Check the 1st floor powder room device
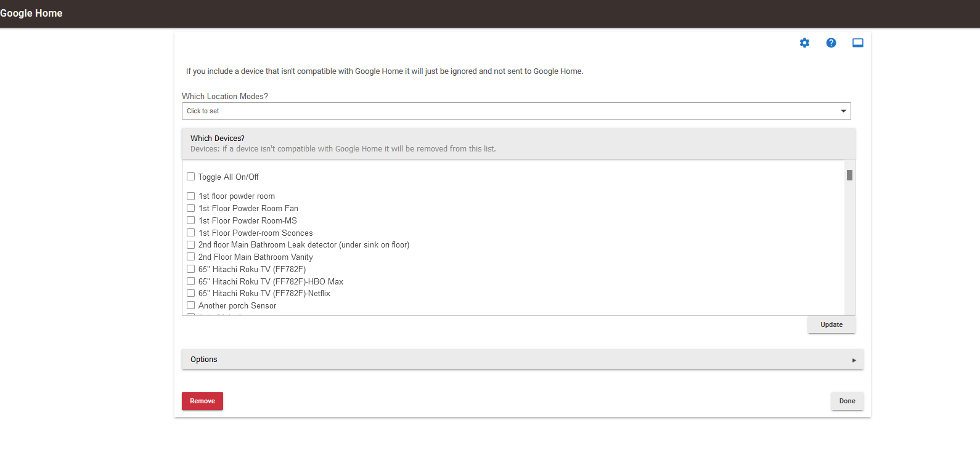 pos(190,196)
